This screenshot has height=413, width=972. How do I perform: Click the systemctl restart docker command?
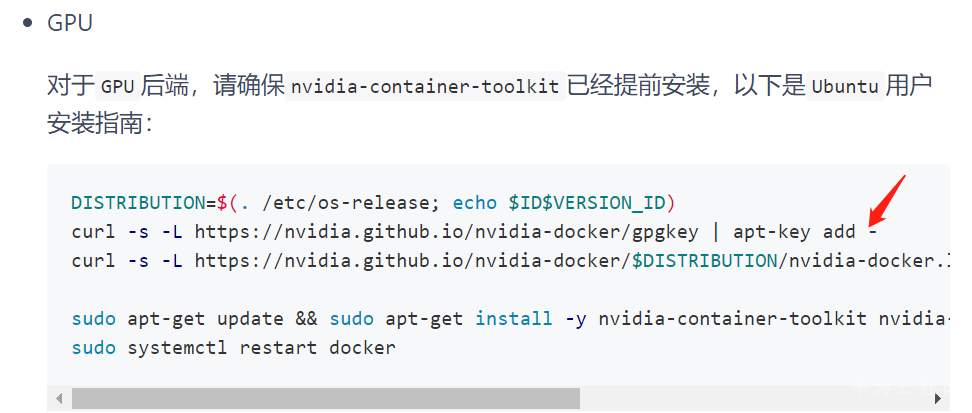pos(261,348)
